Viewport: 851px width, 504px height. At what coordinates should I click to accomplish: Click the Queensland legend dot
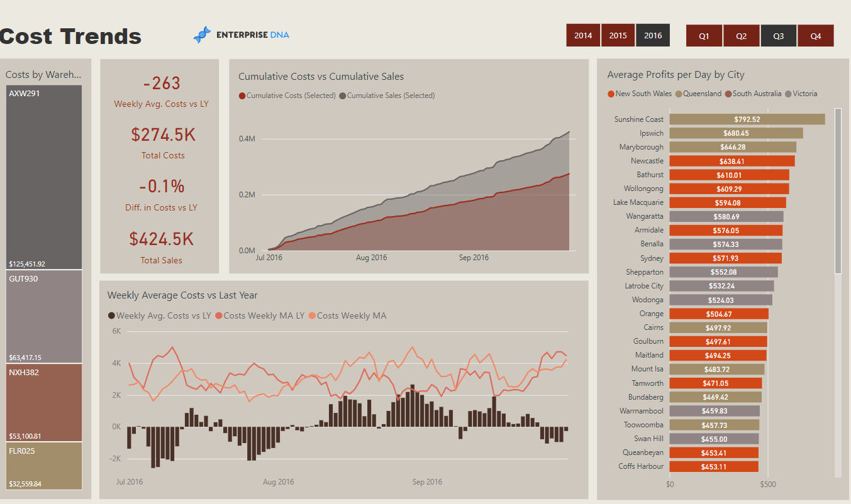click(679, 94)
